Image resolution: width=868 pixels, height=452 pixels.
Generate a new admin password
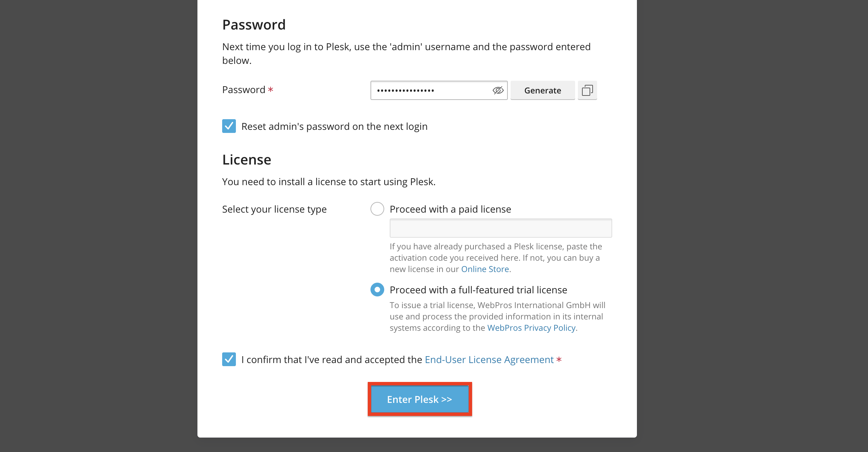pyautogui.click(x=542, y=90)
